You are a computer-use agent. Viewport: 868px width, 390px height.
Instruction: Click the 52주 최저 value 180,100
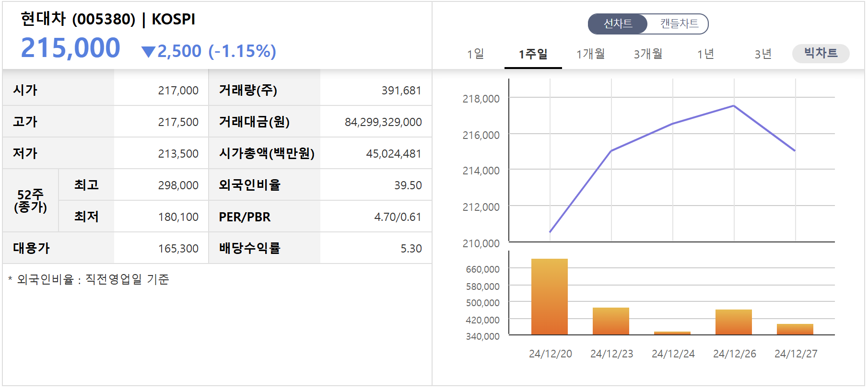(x=178, y=217)
